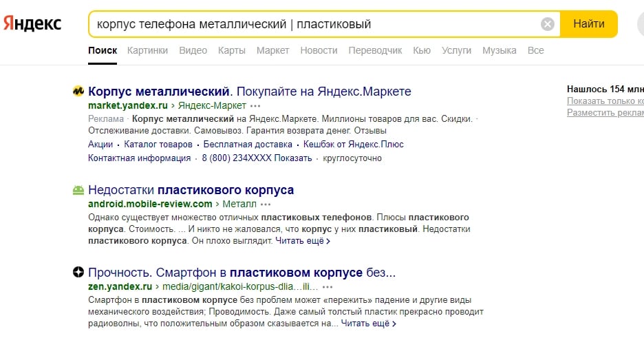Open the Услуги tab
The image size is (644, 338).
456,50
